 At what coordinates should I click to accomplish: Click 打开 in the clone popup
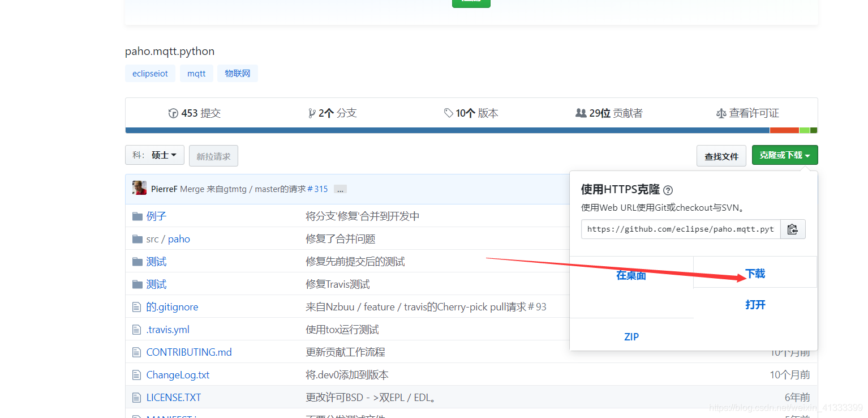pyautogui.click(x=755, y=305)
